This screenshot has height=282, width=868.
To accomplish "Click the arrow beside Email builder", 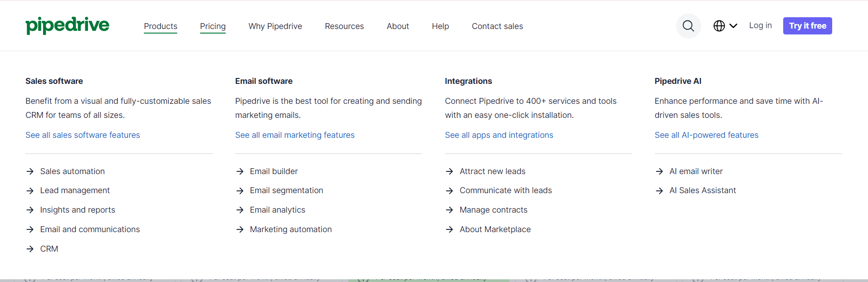I will click(240, 171).
